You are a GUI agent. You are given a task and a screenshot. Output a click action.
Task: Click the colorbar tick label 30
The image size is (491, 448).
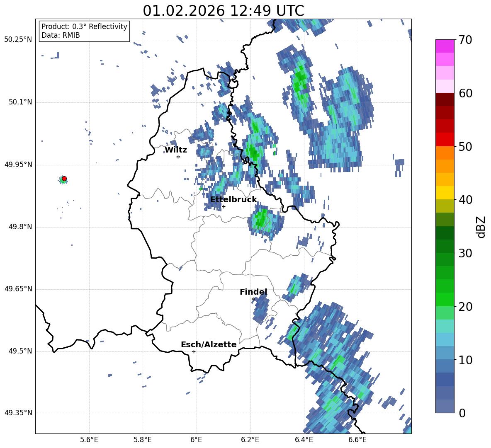(x=465, y=253)
